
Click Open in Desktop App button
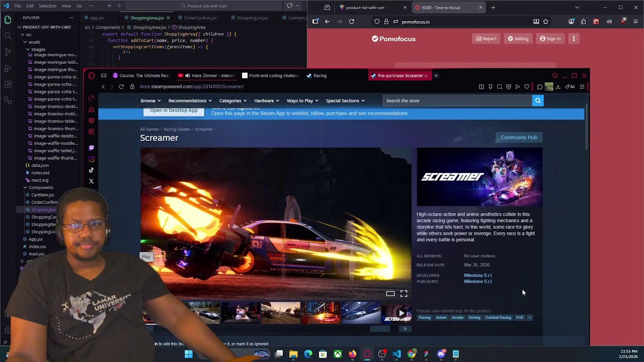(x=174, y=111)
